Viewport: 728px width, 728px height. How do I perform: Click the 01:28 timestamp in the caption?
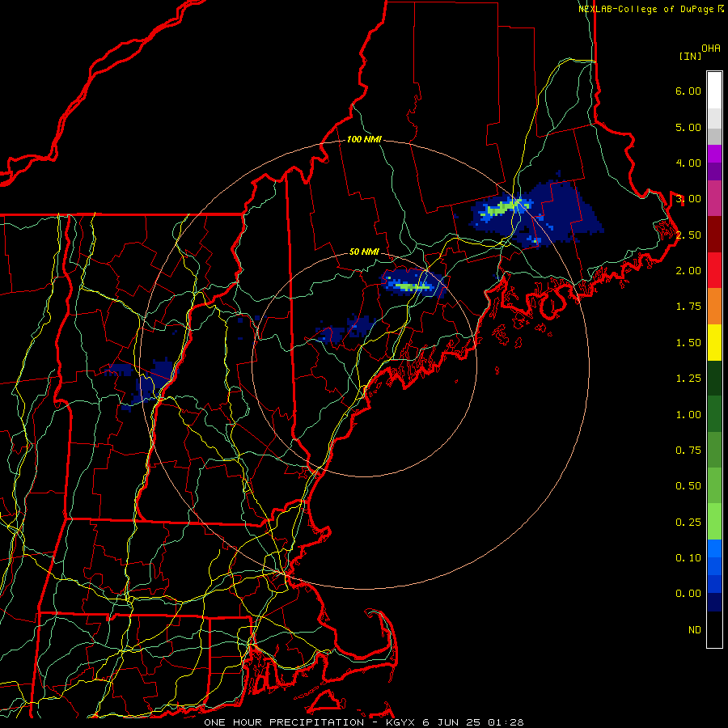coord(506,722)
